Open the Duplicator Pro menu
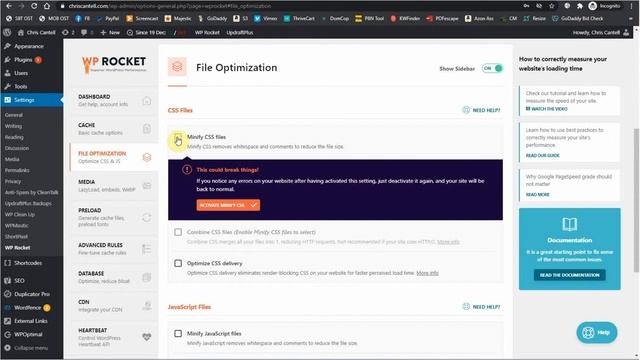Viewport: 640px width, 360px height. 32,294
